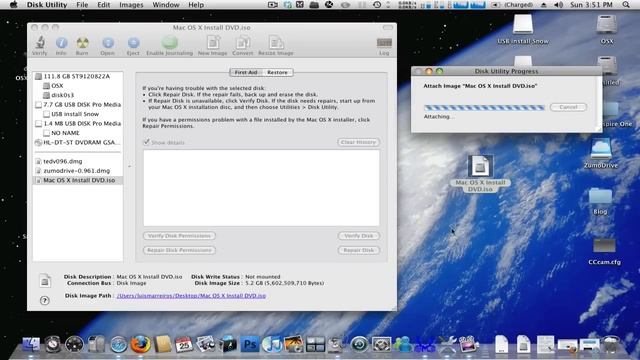
Task: Open the Apple menu
Action: [13, 5]
